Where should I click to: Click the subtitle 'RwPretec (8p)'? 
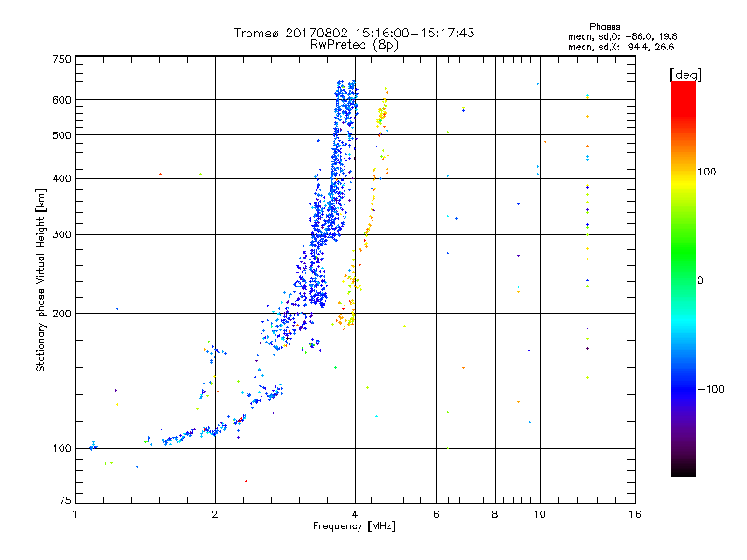(354, 45)
